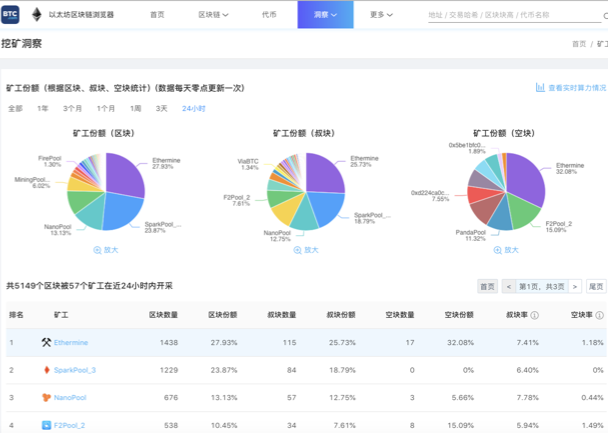This screenshot has height=433, width=608.
Task: Click the 矿工份额（叔块）chart title
Action: [304, 133]
